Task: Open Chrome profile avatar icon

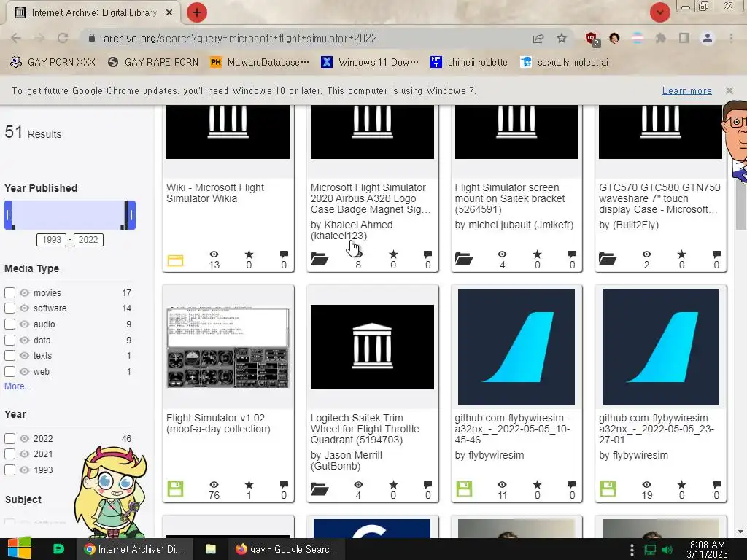Action: point(708,38)
